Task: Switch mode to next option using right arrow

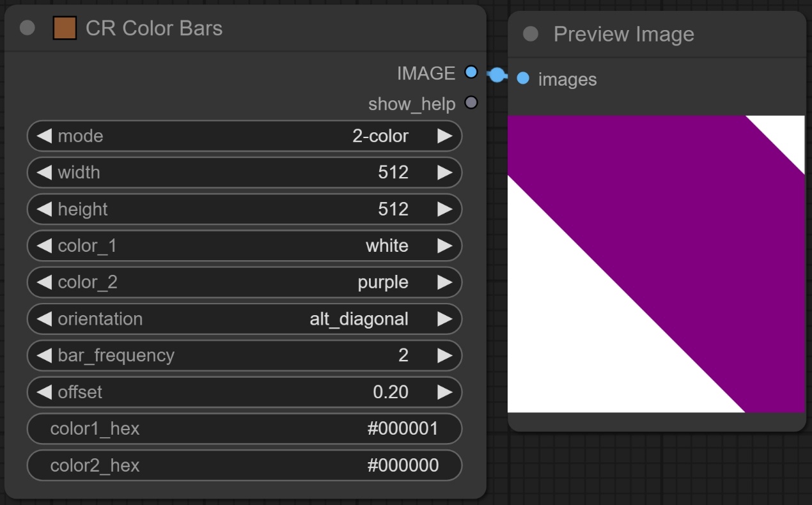Action: pos(444,136)
